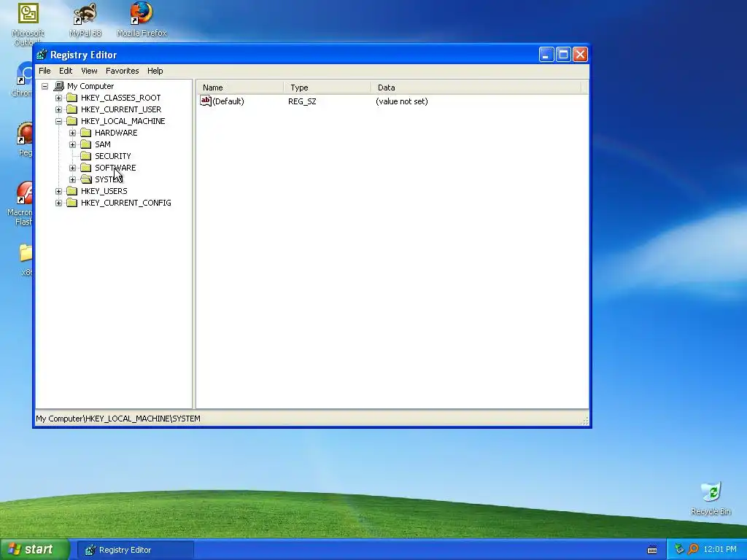Open Microsoft Outlook desktop icon
The height and width of the screenshot is (560, 747).
tap(28, 24)
